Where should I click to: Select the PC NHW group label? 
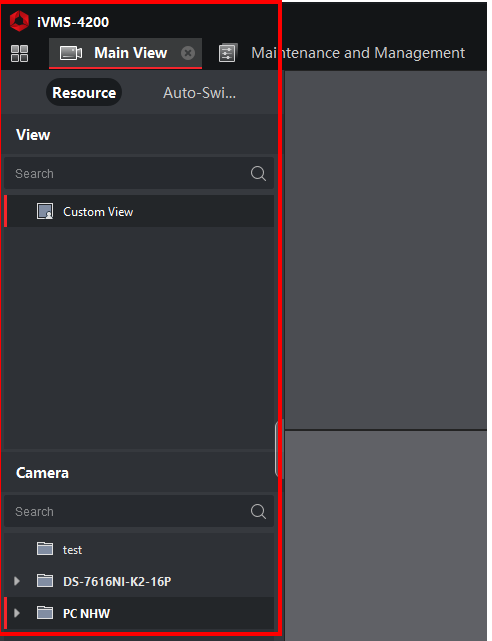click(x=87, y=613)
